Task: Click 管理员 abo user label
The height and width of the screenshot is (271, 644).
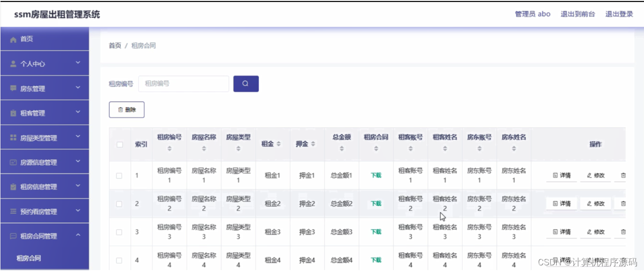Action: pos(533,14)
